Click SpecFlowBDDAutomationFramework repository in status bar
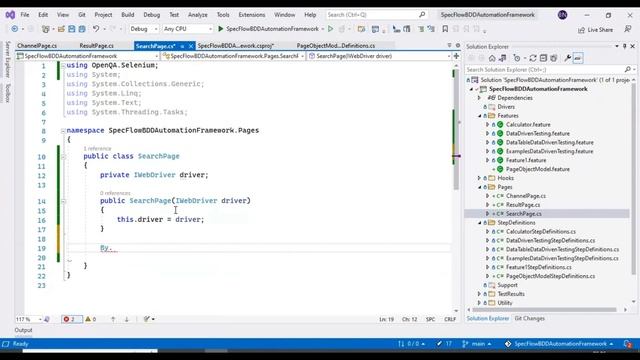 click(x=559, y=344)
